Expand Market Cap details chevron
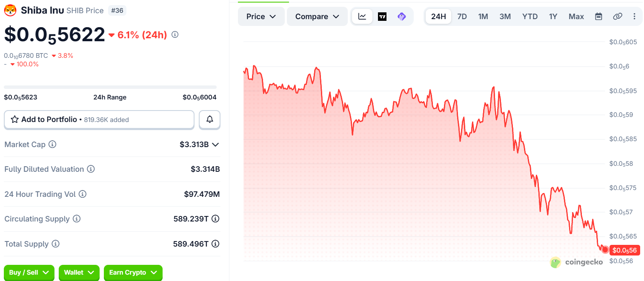Screen dimensions: 644x281 click(215, 145)
